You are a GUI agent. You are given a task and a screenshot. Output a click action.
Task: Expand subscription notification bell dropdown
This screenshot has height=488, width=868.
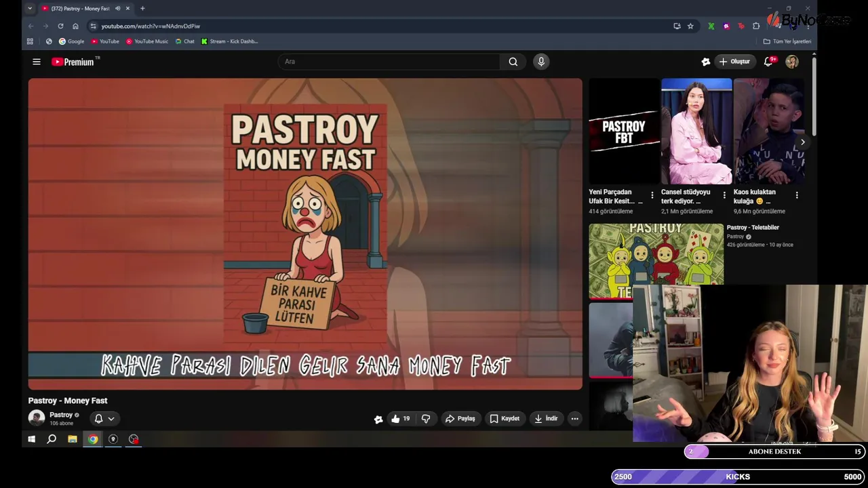[x=104, y=419]
